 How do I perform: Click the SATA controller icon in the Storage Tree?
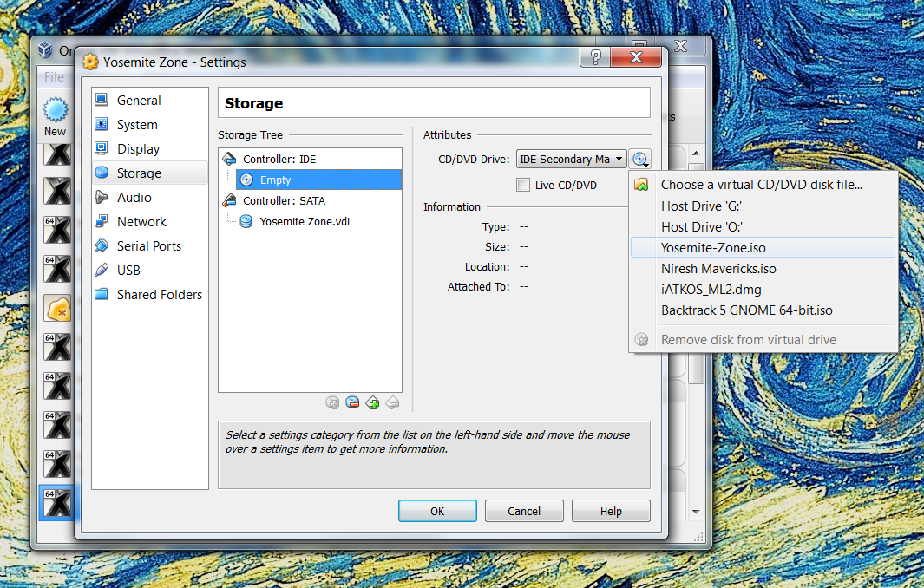[x=229, y=200]
